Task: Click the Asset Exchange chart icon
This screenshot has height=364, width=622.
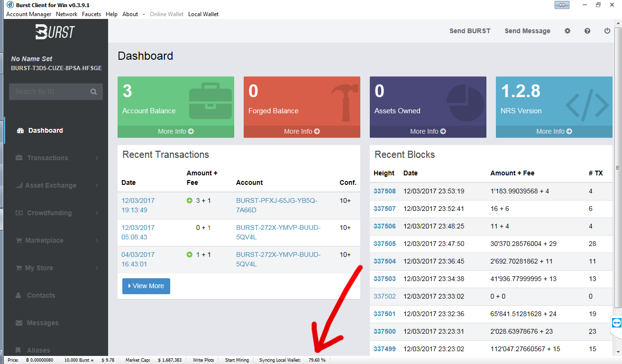Action: (x=18, y=185)
